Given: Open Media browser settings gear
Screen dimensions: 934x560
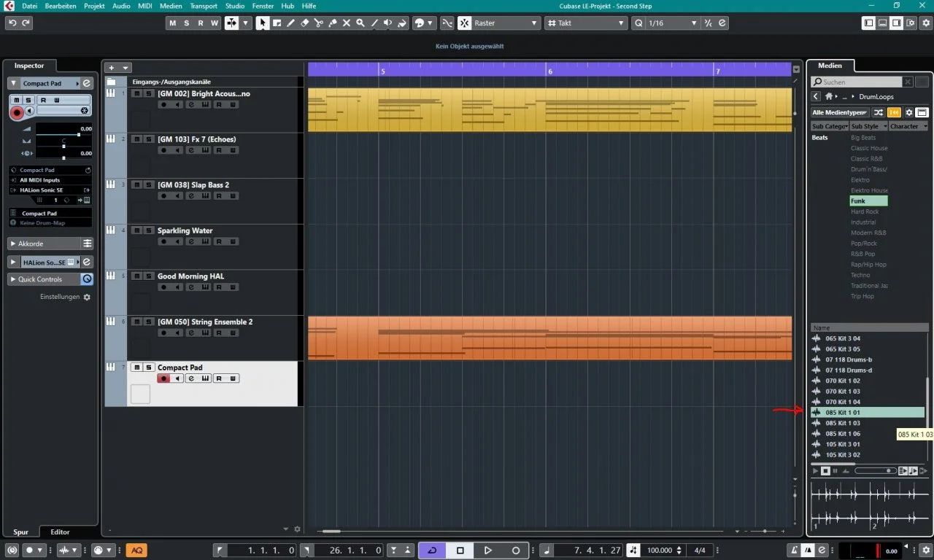Looking at the screenshot, I should (909, 112).
